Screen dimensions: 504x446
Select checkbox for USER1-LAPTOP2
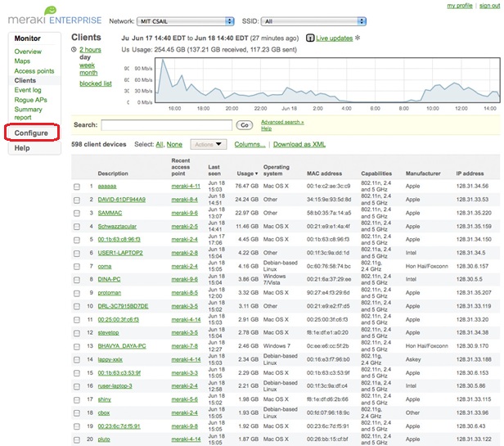77,254
